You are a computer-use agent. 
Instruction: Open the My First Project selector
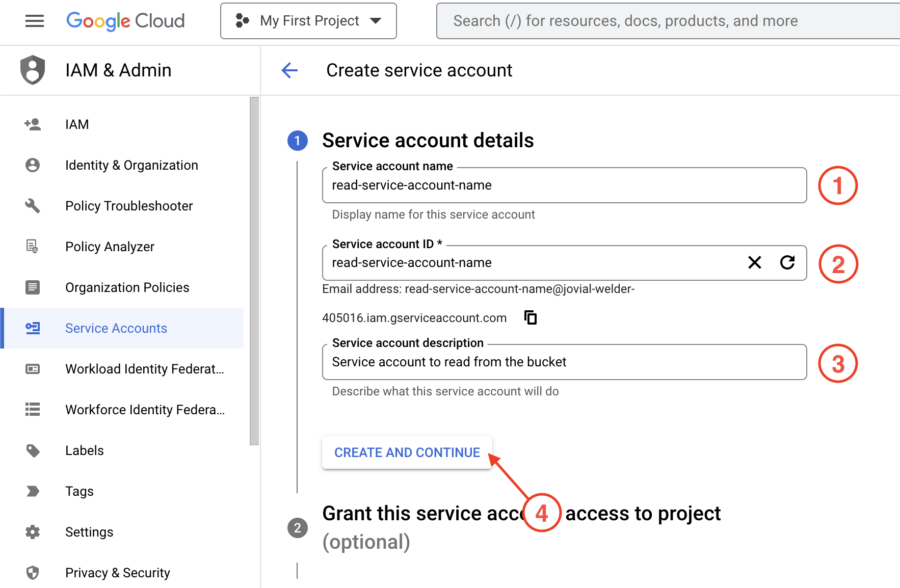[x=308, y=21]
